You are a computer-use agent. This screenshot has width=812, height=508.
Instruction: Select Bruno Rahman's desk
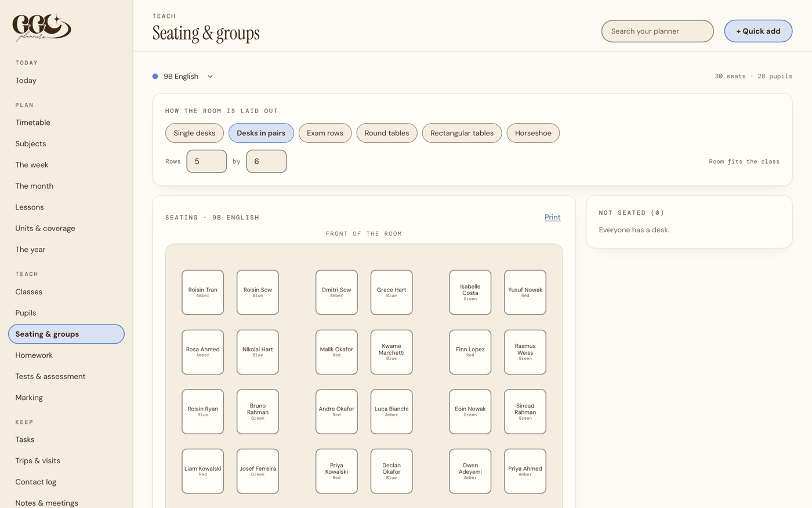point(258,412)
